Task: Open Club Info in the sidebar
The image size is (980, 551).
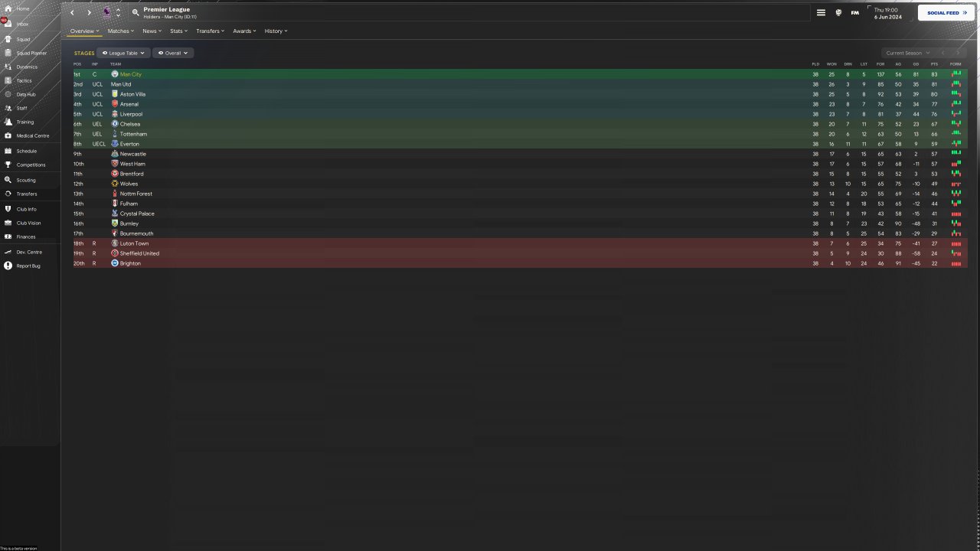Action: coord(26,209)
